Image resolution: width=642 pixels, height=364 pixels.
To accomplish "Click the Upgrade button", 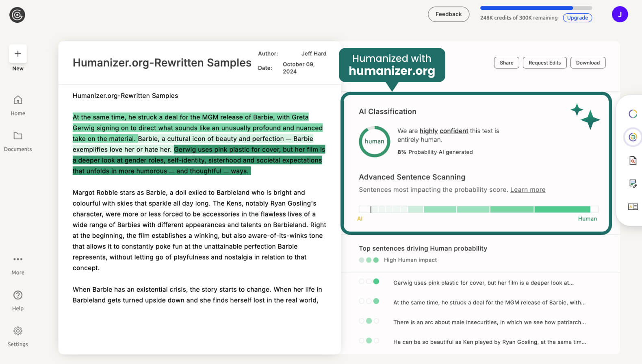I will click(577, 18).
